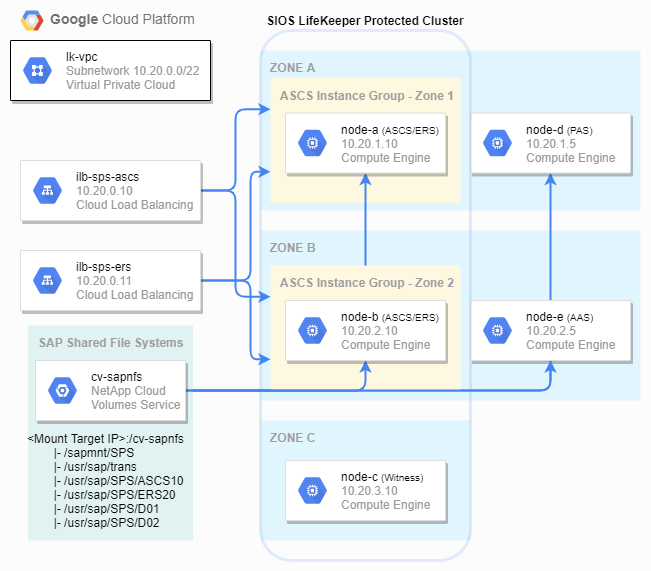Click the 'ZONE B' label

click(x=292, y=248)
